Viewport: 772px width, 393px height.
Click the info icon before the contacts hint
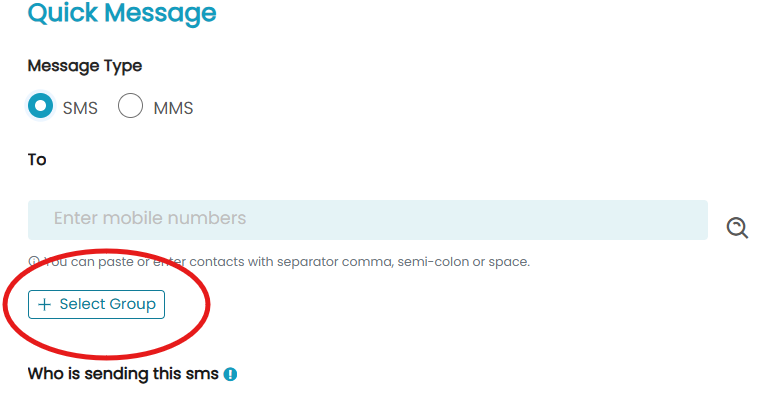pyautogui.click(x=33, y=262)
